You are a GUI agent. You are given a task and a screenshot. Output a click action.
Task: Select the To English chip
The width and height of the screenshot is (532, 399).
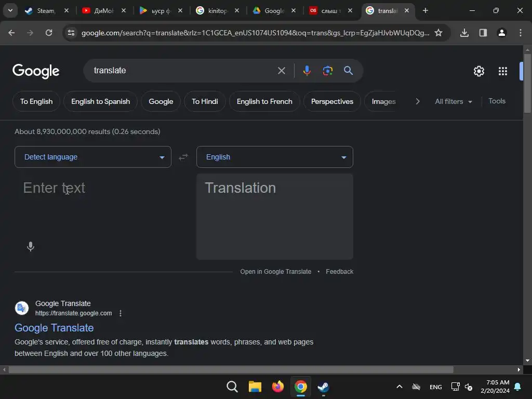point(36,101)
